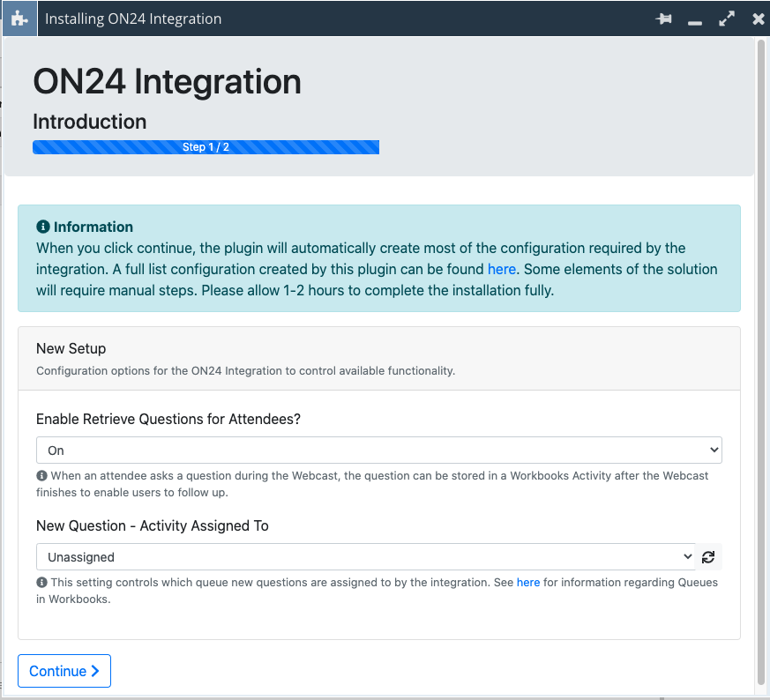The image size is (770, 700).
Task: Click the 'Configuration options for the ON24 Integration' description
Action: tap(245, 370)
